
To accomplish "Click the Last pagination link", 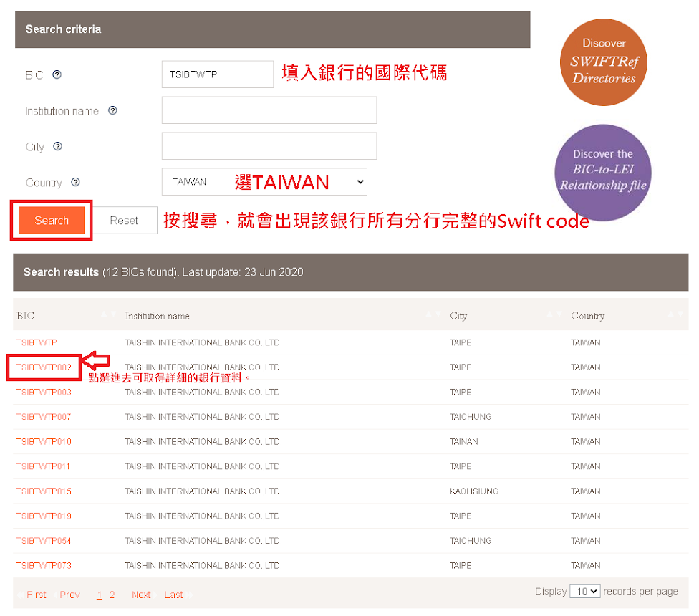I will 173,595.
